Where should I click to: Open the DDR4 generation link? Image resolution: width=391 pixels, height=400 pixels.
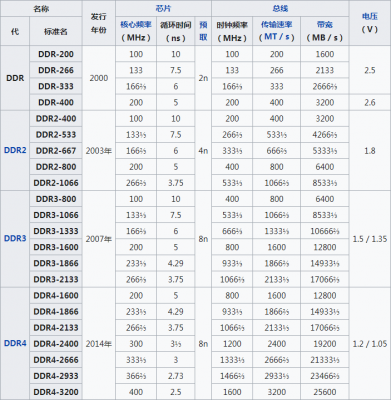coord(15,343)
